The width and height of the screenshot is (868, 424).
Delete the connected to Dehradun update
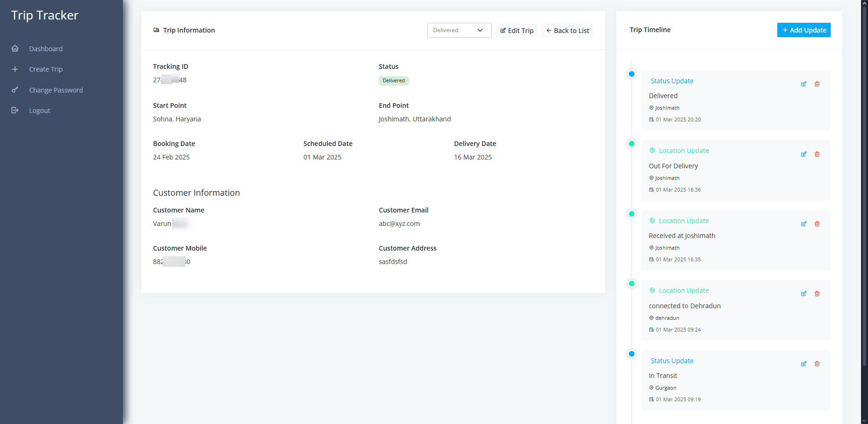point(817,294)
